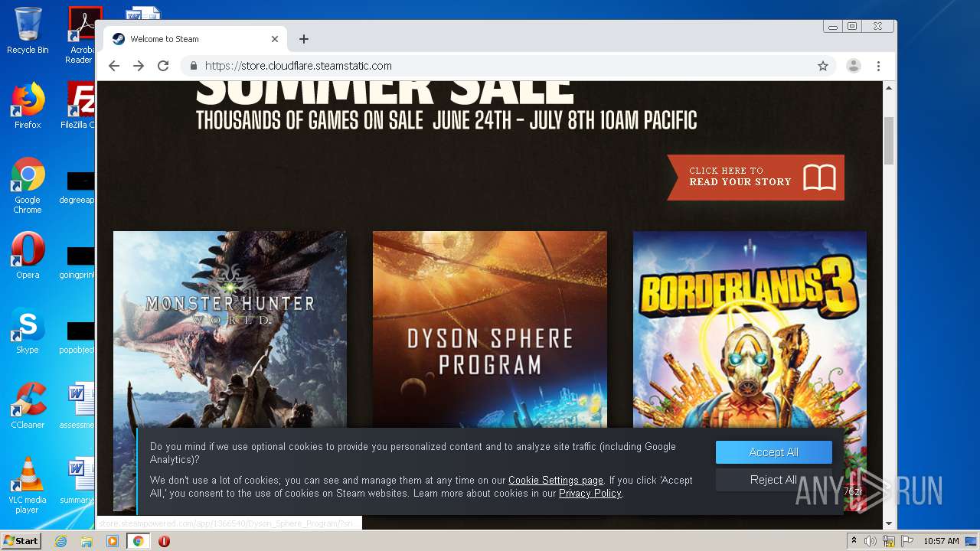Open the Windows Start menu
The image size is (980, 551).
click(x=21, y=541)
